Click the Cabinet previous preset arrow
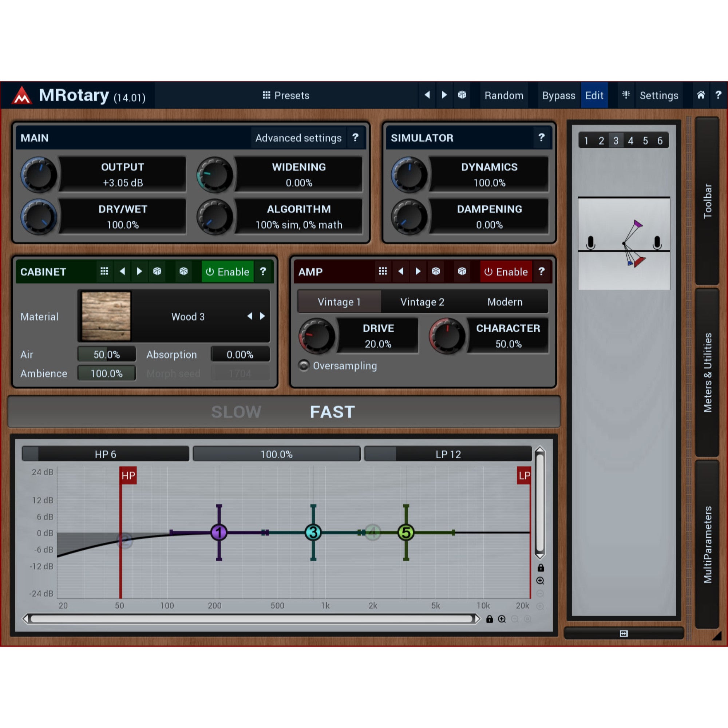 pyautogui.click(x=122, y=271)
